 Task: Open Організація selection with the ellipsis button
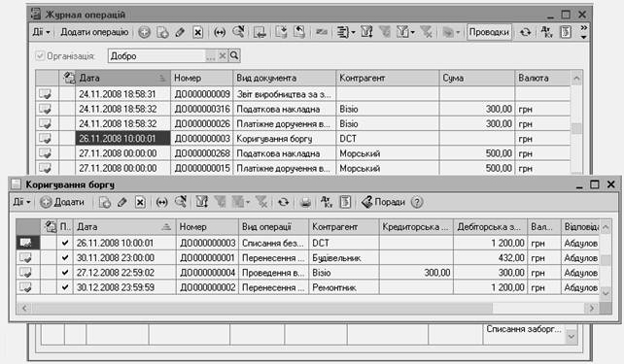point(211,55)
